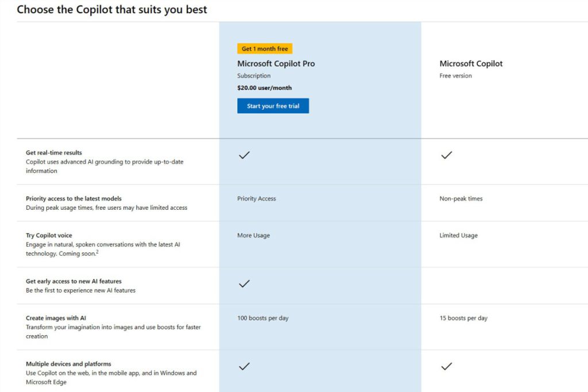Screen dimensions: 588x392
Task: Click the Create images with AI heading
Action: point(56,318)
